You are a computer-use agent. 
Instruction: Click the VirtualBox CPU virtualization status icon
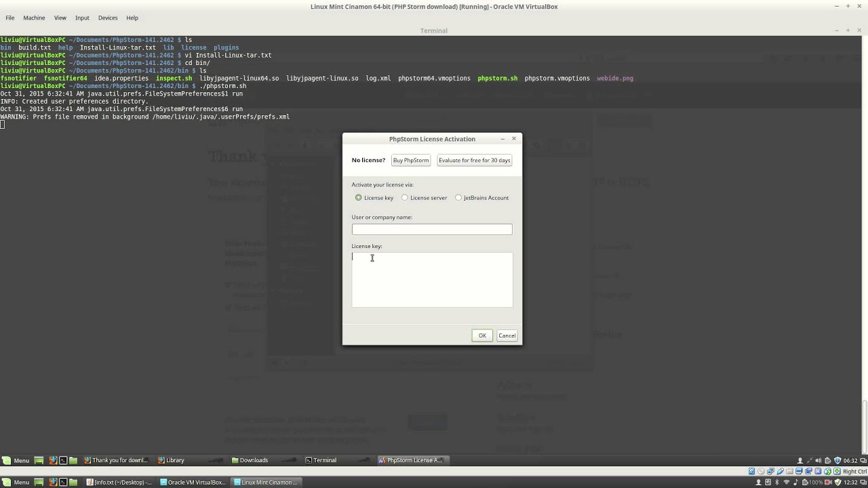coord(818,471)
